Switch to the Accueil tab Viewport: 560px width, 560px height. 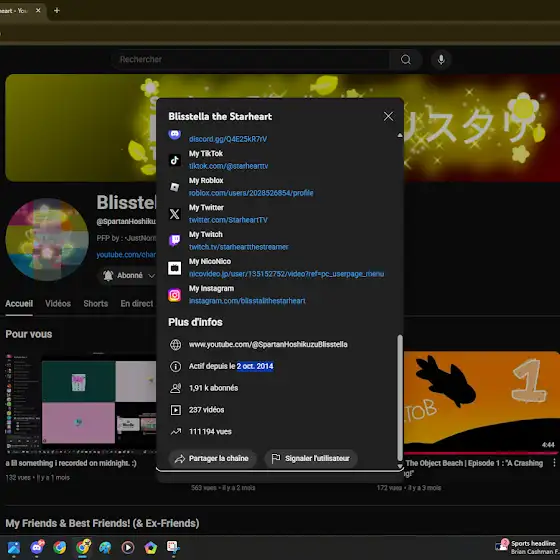19,304
